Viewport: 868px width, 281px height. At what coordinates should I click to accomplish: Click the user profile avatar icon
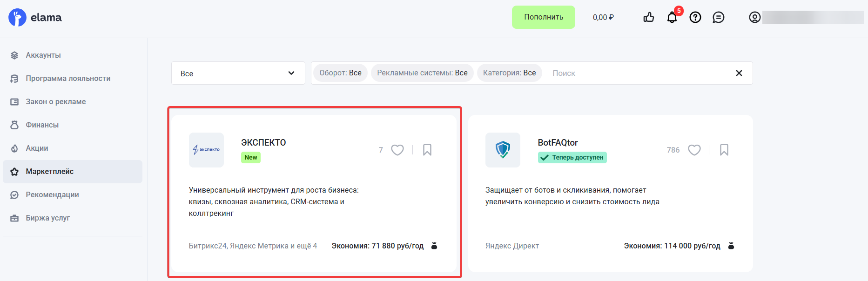[x=754, y=18]
